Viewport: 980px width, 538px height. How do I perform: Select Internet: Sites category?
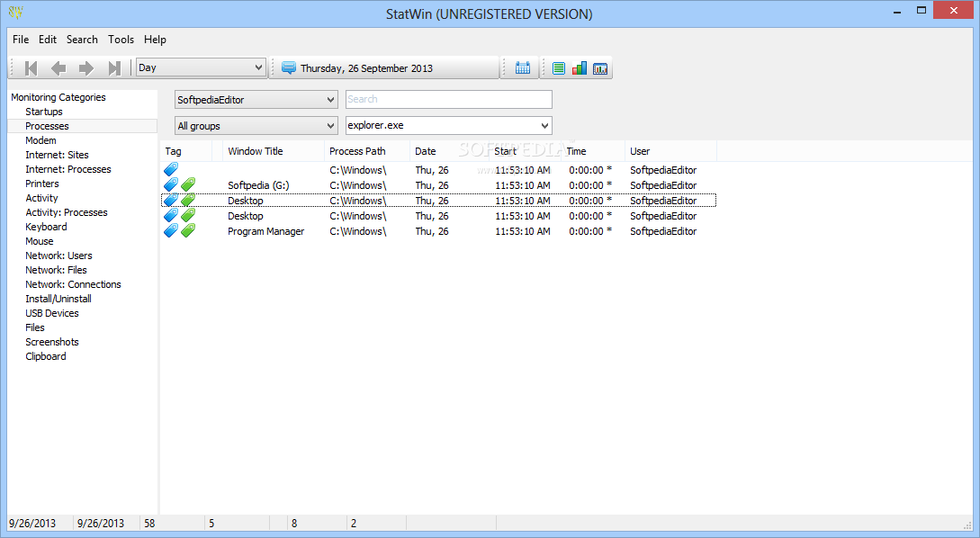click(x=57, y=155)
